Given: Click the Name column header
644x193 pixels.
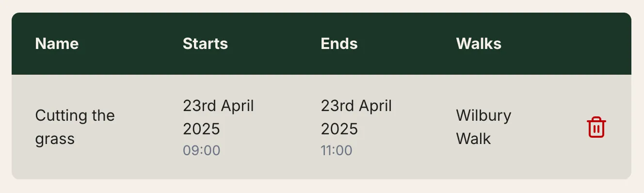Looking at the screenshot, I should pos(57,44).
